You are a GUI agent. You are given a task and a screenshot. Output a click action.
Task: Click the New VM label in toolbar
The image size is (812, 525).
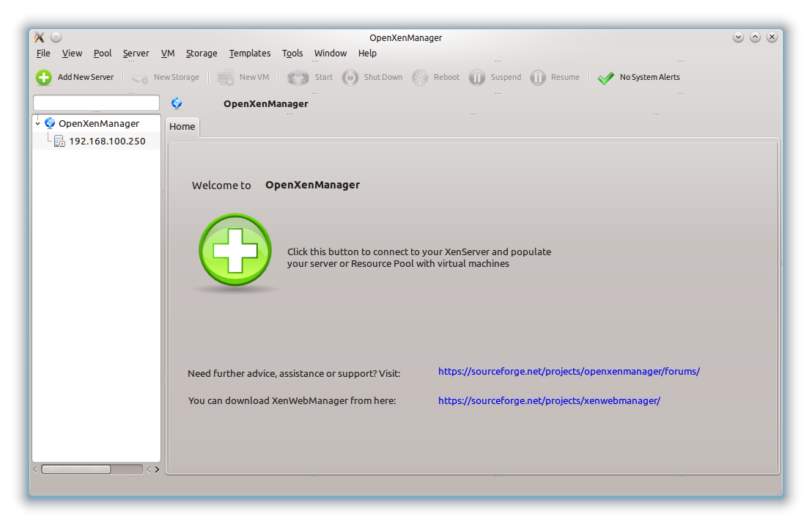point(254,77)
